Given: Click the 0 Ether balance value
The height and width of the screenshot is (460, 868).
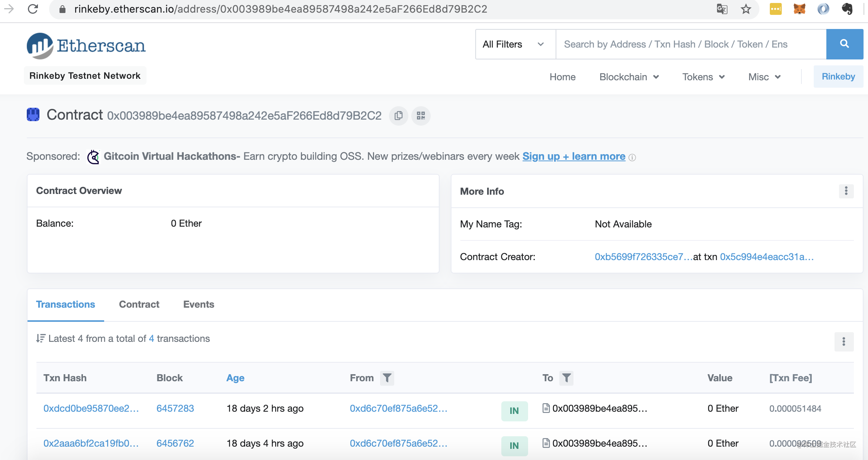Looking at the screenshot, I should [186, 223].
